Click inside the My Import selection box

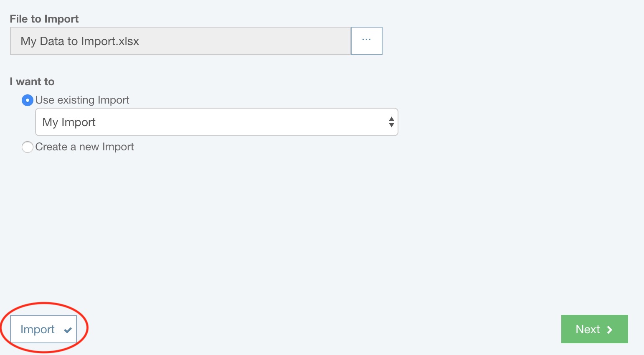coord(167,122)
